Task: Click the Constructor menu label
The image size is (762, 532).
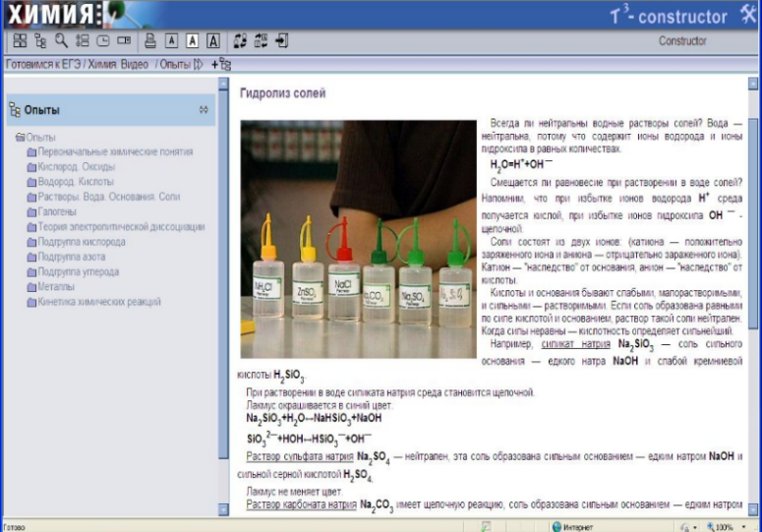Action: (x=682, y=41)
